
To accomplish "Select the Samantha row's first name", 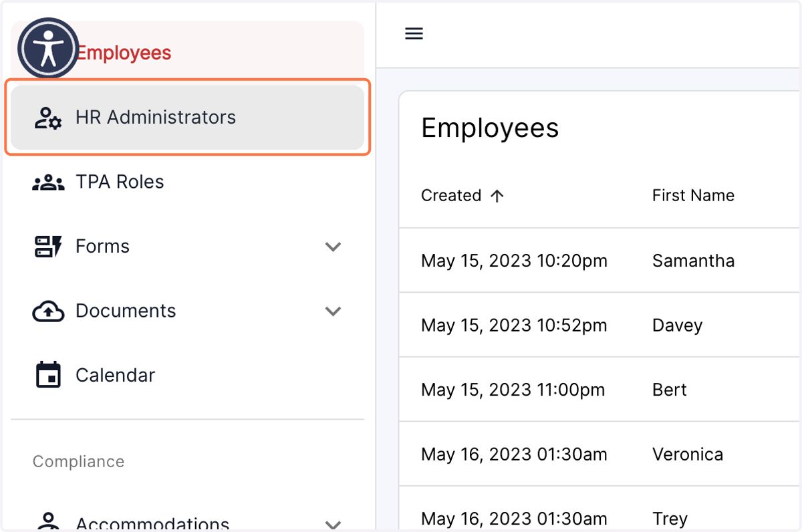I will pyautogui.click(x=693, y=261).
